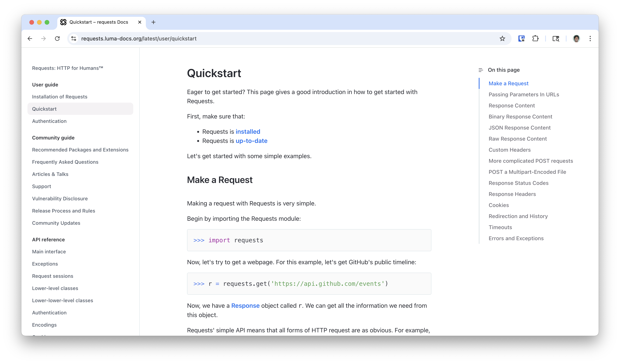Bookmark this page with the star icon
Viewport: 620px width, 364px height.
click(502, 39)
